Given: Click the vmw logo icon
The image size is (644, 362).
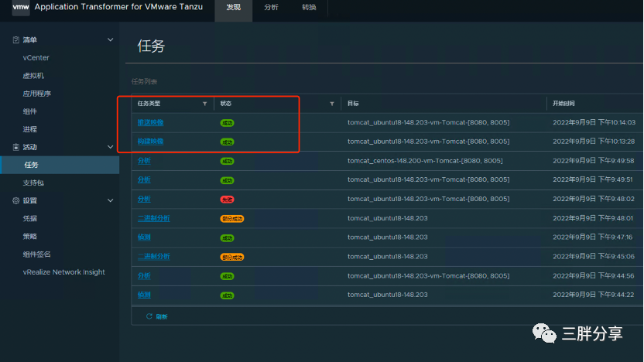Looking at the screenshot, I should click(x=21, y=8).
